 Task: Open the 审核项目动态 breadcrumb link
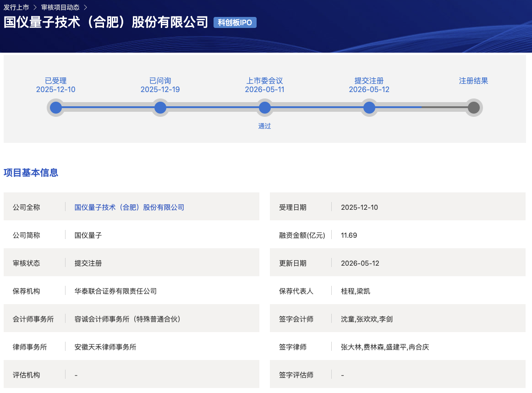[x=60, y=7]
